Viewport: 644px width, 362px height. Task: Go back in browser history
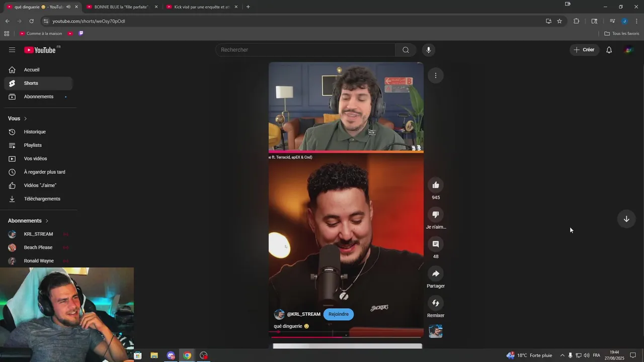7,21
